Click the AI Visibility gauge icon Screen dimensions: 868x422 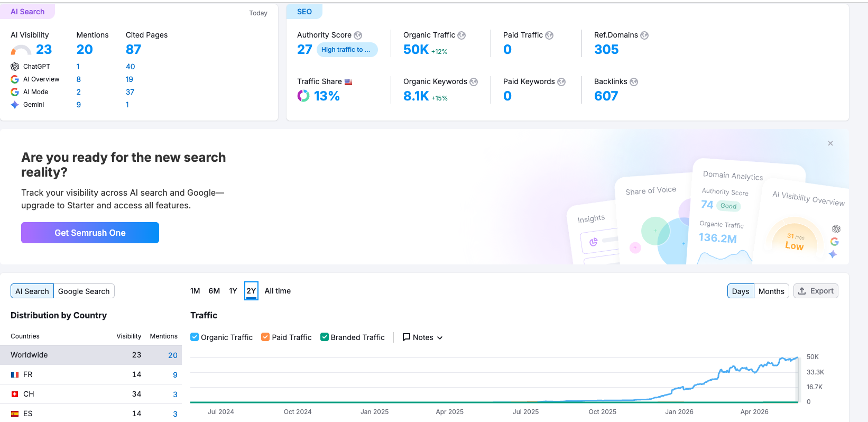(x=21, y=50)
